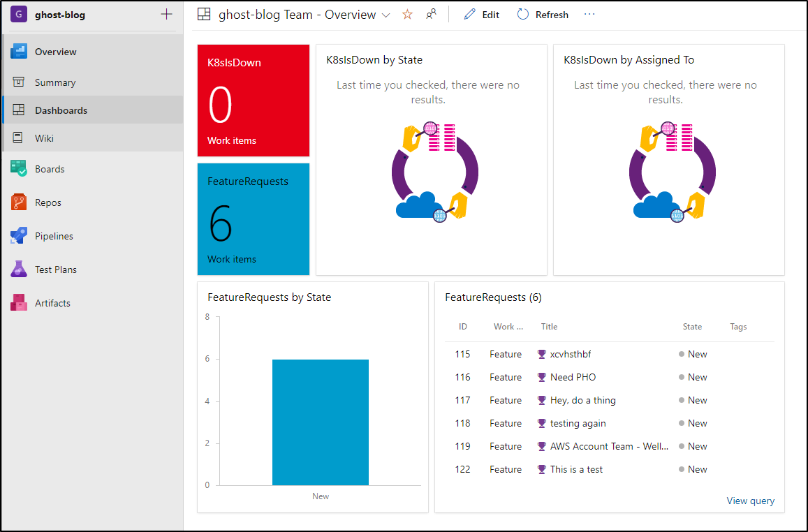Screen dimensions: 808x532
Task: Expand the dashboard selector chevron
Action: point(386,15)
